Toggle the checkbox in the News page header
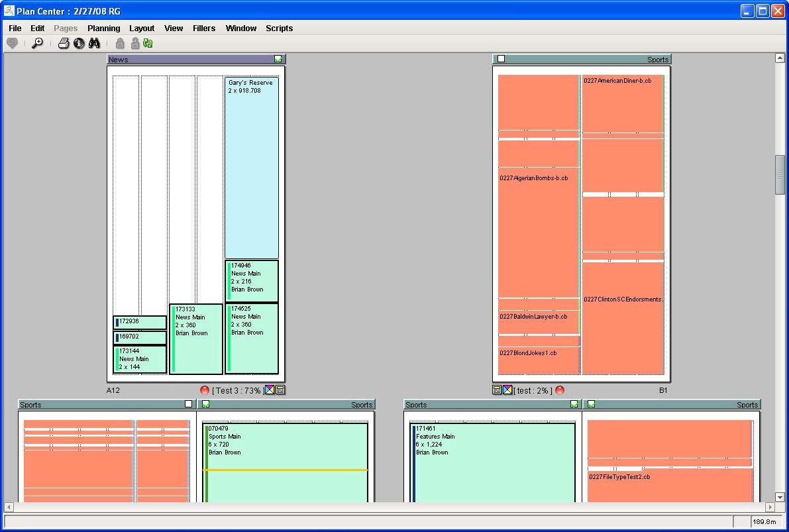 [x=278, y=59]
